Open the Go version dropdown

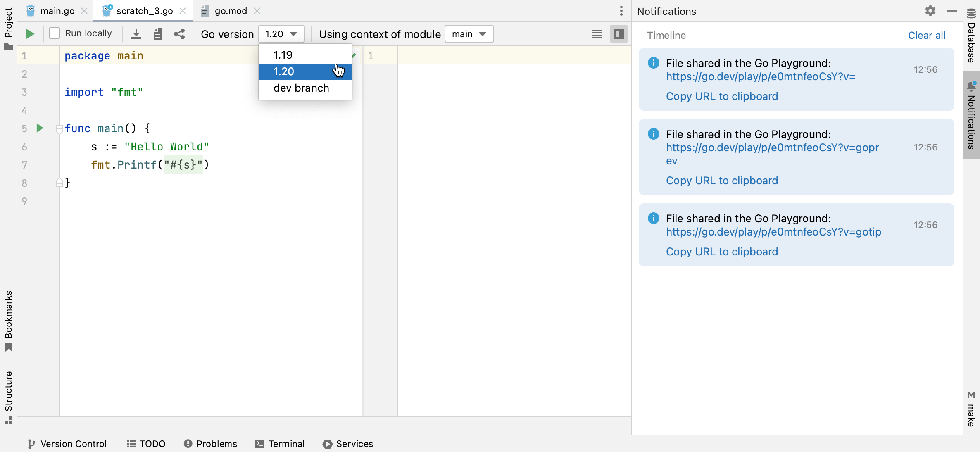point(281,34)
